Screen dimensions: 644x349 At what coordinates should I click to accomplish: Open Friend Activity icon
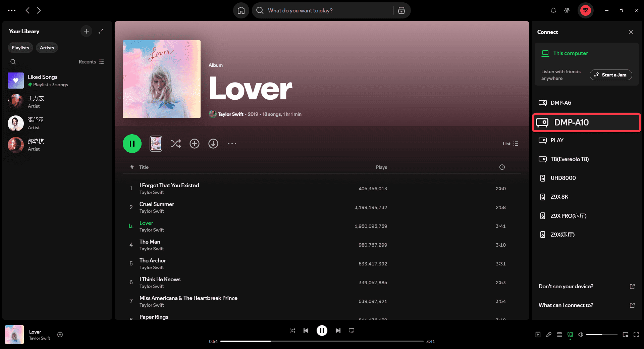(567, 10)
